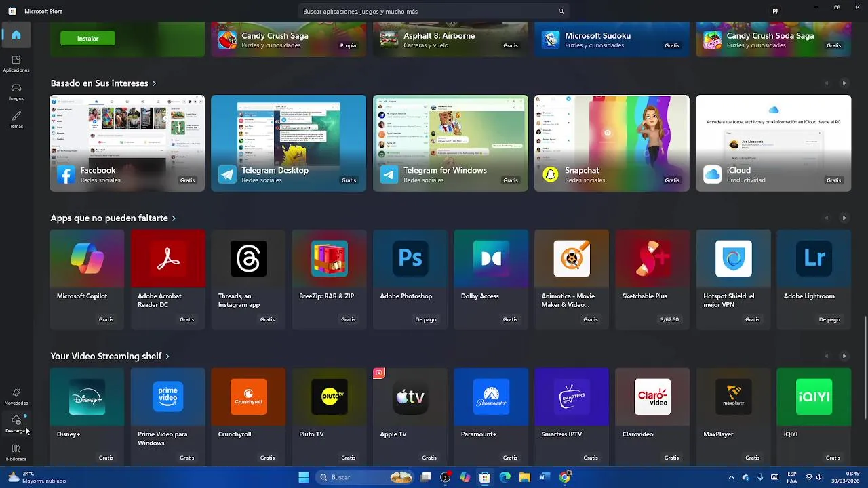
Task: Open the Telegram for Windows card
Action: 450,143
